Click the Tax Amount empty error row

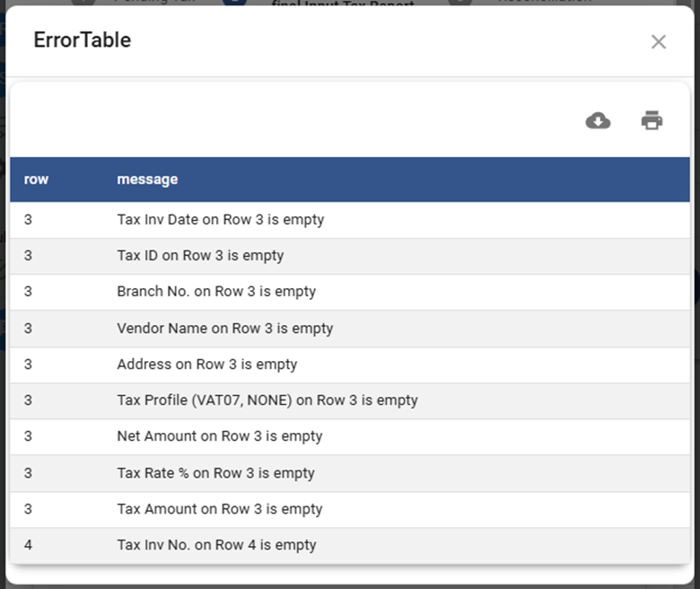pyautogui.click(x=219, y=509)
